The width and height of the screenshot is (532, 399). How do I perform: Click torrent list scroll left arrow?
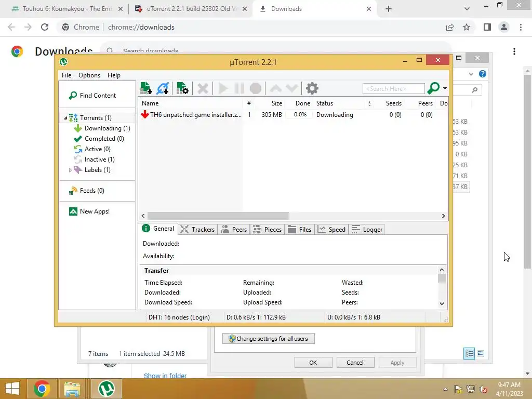click(x=143, y=216)
